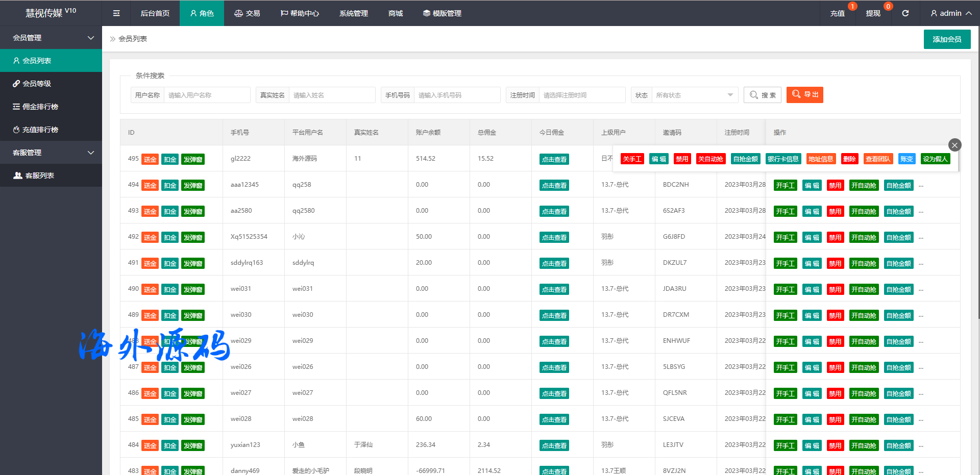The height and width of the screenshot is (475, 980).
Task: Open the 状态 status dropdown
Action: [694, 95]
